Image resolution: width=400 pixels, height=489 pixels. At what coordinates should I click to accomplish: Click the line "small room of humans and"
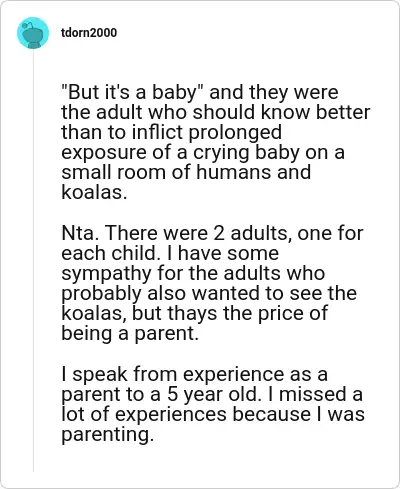pyautogui.click(x=186, y=172)
